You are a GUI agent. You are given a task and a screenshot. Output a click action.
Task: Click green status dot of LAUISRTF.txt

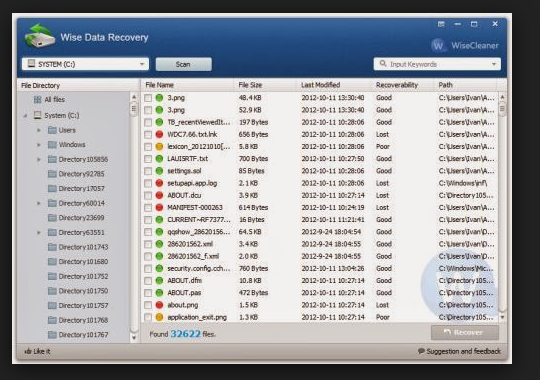click(x=159, y=159)
